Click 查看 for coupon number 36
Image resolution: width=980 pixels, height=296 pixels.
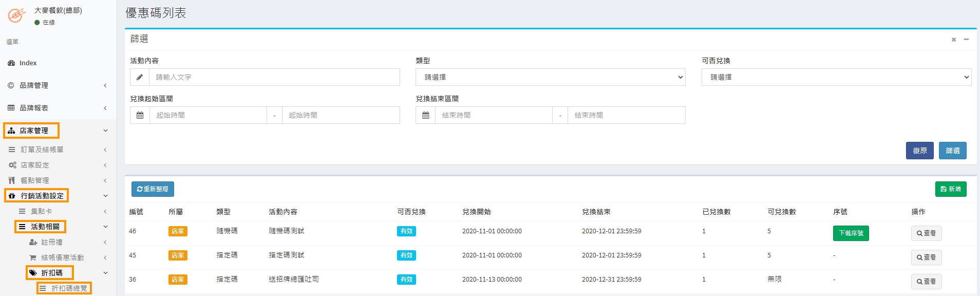926,282
